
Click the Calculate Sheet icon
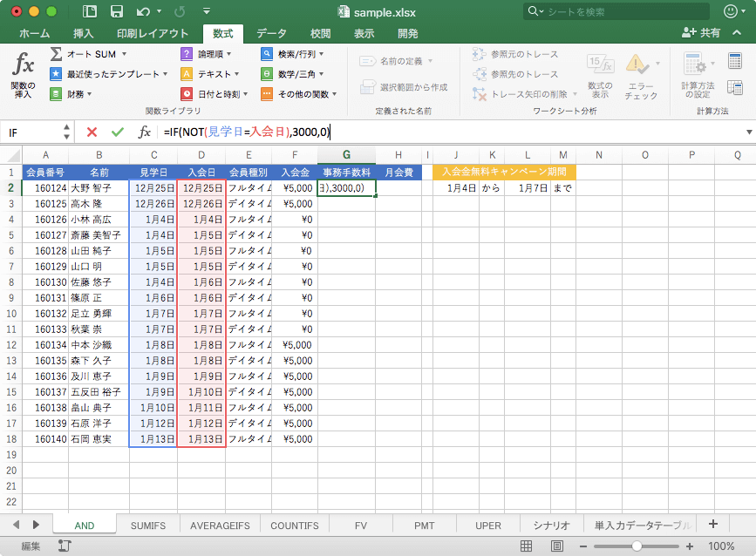click(x=735, y=88)
